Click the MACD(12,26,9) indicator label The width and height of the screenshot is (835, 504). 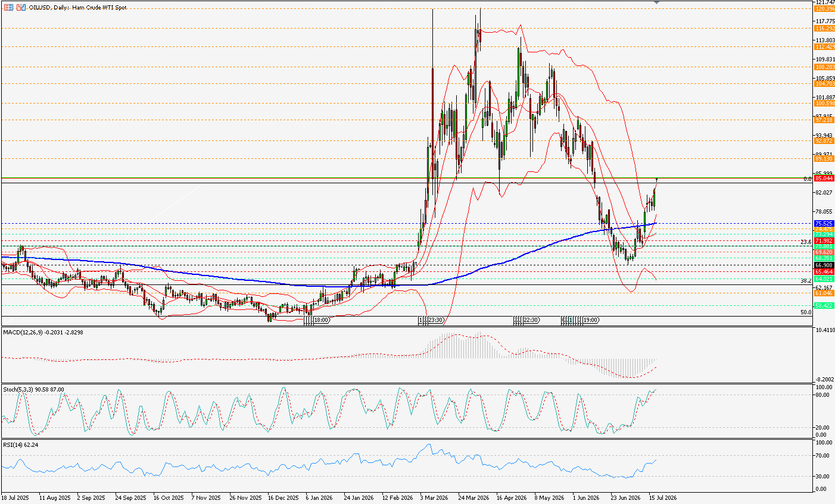(x=23, y=332)
